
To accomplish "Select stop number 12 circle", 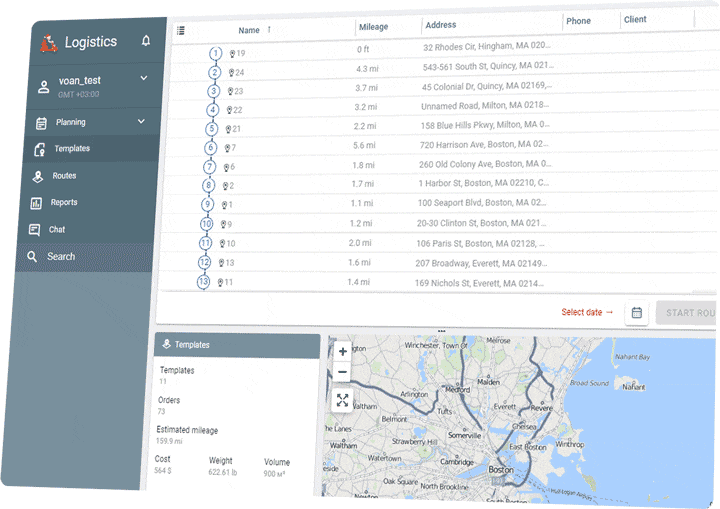I will point(204,262).
